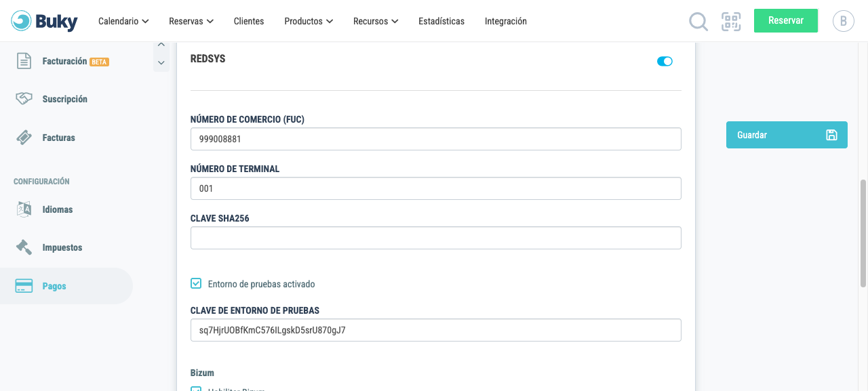The height and width of the screenshot is (391, 868).
Task: Click the Idiomas translate icon
Action: [24, 209]
